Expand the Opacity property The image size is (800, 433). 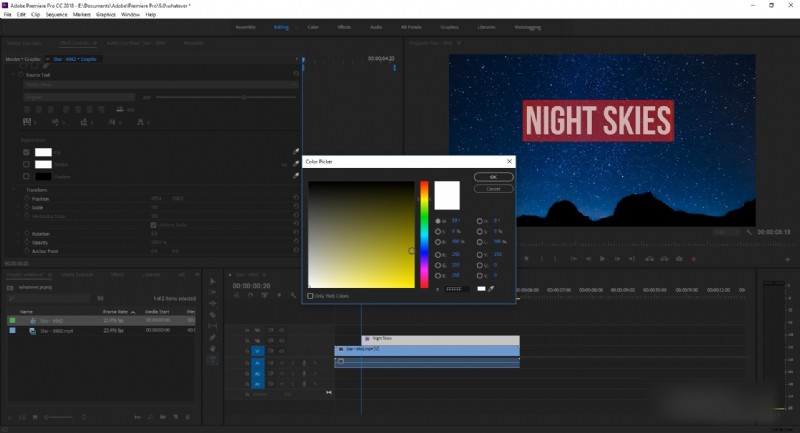[20, 242]
